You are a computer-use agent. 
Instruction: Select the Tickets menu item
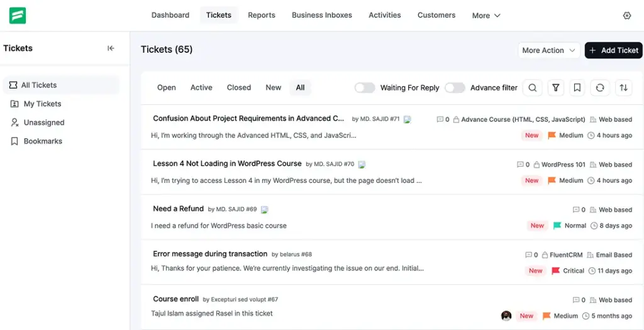click(x=219, y=15)
